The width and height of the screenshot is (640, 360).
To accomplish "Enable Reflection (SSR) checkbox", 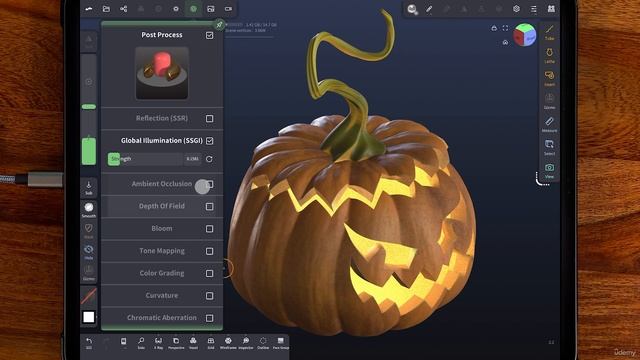I will coord(209,118).
